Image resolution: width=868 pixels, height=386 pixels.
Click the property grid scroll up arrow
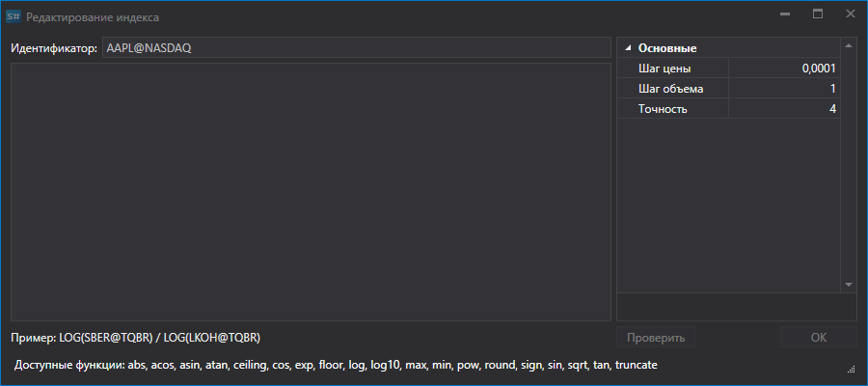click(x=849, y=45)
